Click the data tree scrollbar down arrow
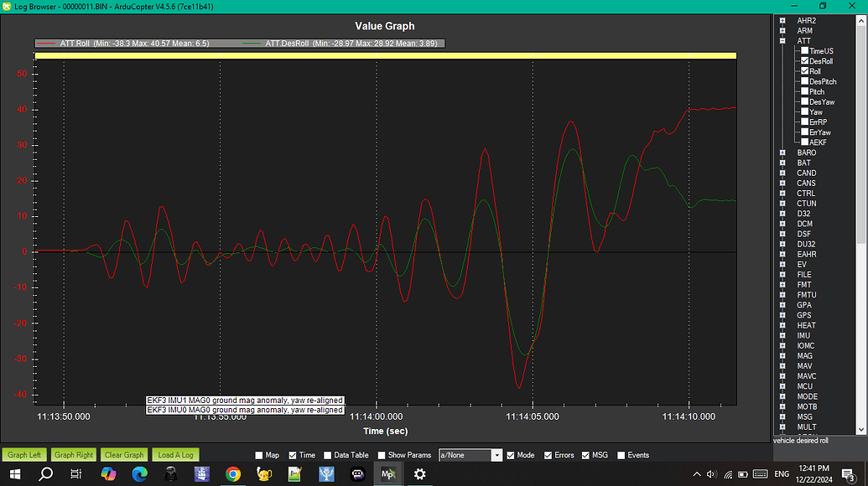This screenshot has height=486, width=868. coord(860,429)
